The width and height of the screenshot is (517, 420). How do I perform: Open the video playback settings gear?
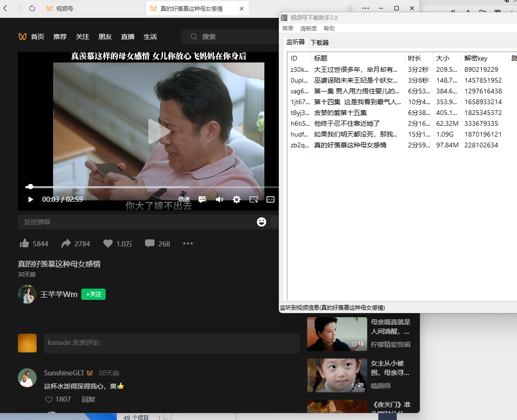pyautogui.click(x=236, y=199)
